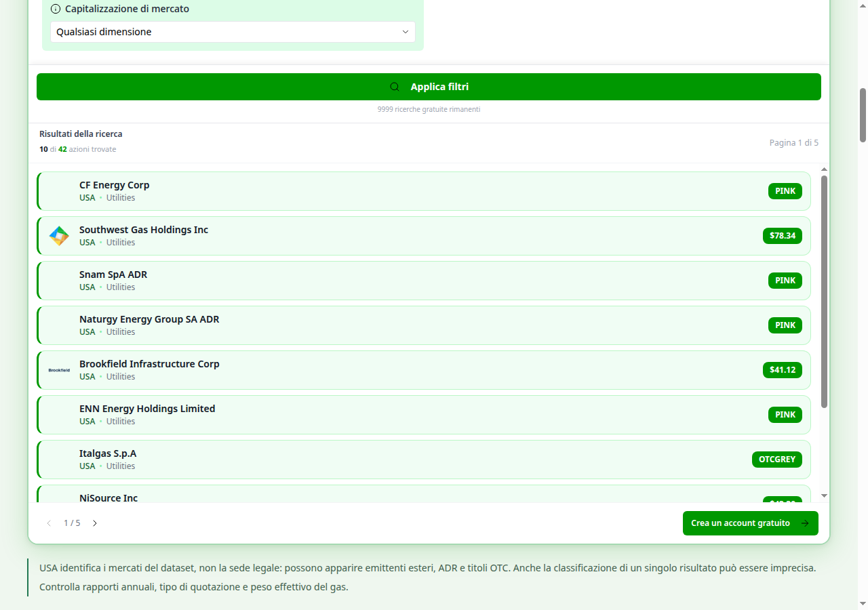Screen dimensions: 868x610
Task: Open ENN Energy Holdings Limited result
Action: pos(424,415)
